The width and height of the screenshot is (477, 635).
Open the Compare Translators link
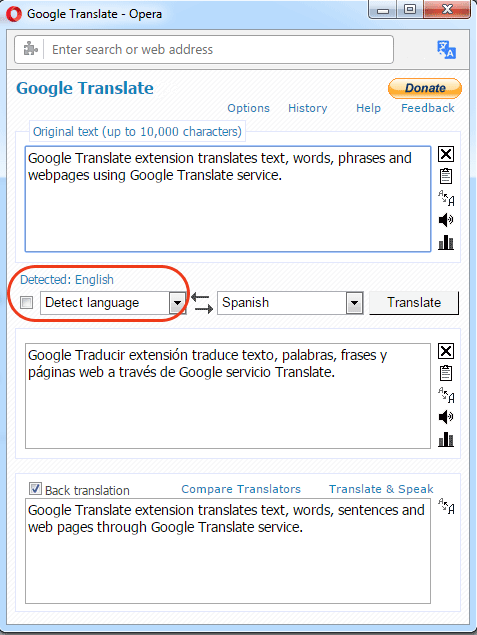241,489
